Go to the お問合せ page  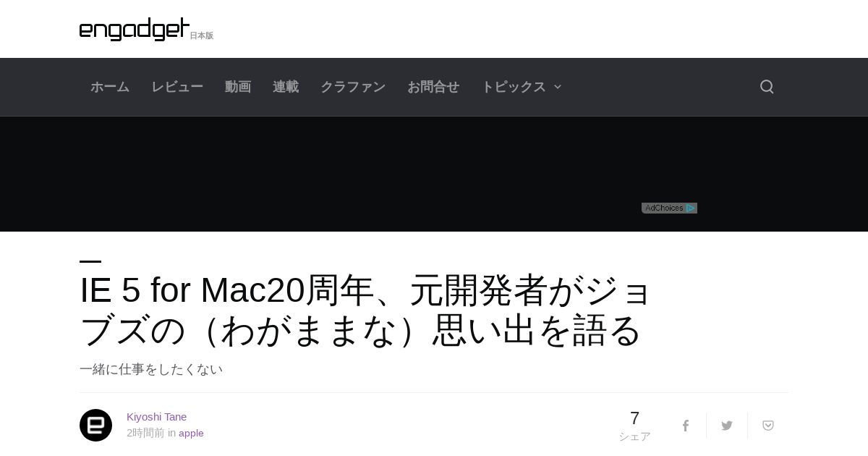tap(433, 87)
